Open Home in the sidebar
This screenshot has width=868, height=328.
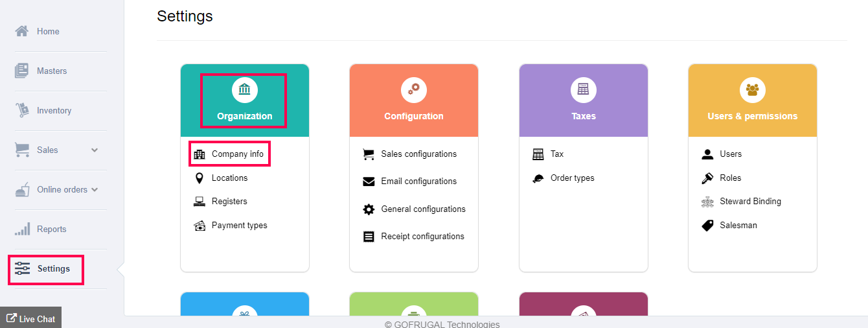point(48,32)
